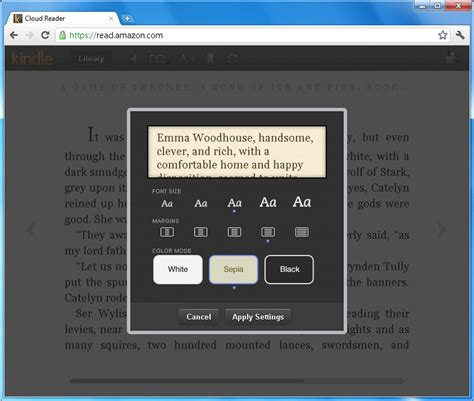Select the narrowest margins option
Screen dimensions: 474x401
302,232
